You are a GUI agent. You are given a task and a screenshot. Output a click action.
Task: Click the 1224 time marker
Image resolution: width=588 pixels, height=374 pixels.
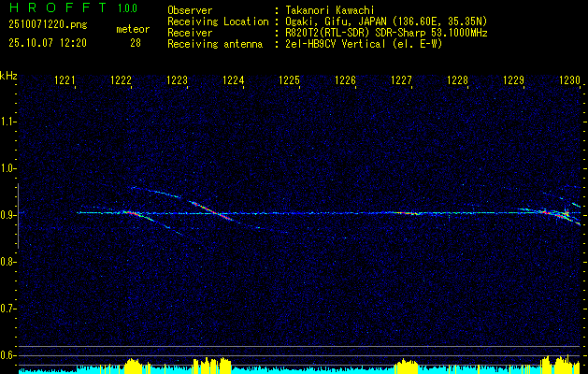tap(234, 79)
